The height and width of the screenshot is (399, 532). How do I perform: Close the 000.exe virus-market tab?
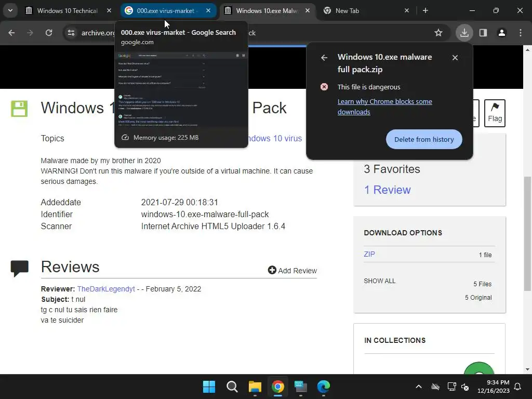point(208,11)
